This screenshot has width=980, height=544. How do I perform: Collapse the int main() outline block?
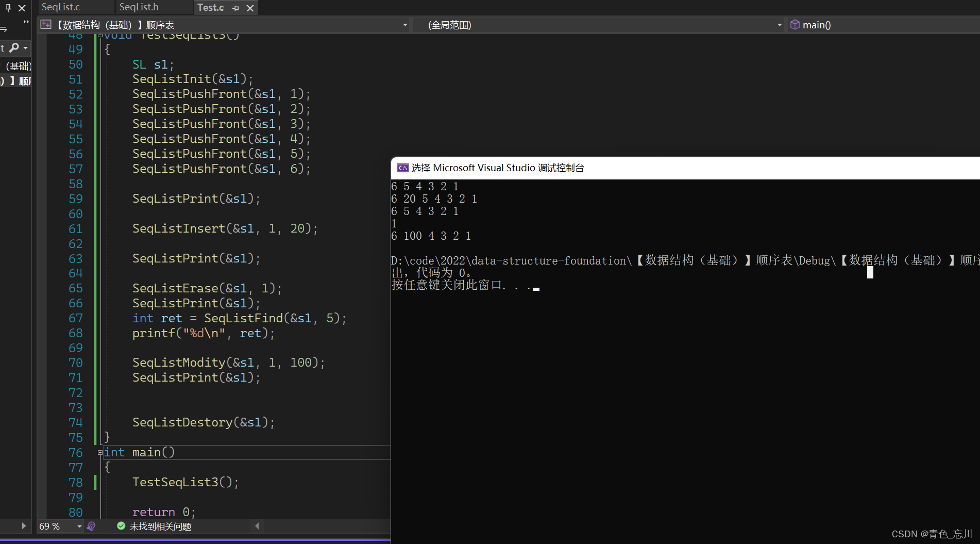100,453
